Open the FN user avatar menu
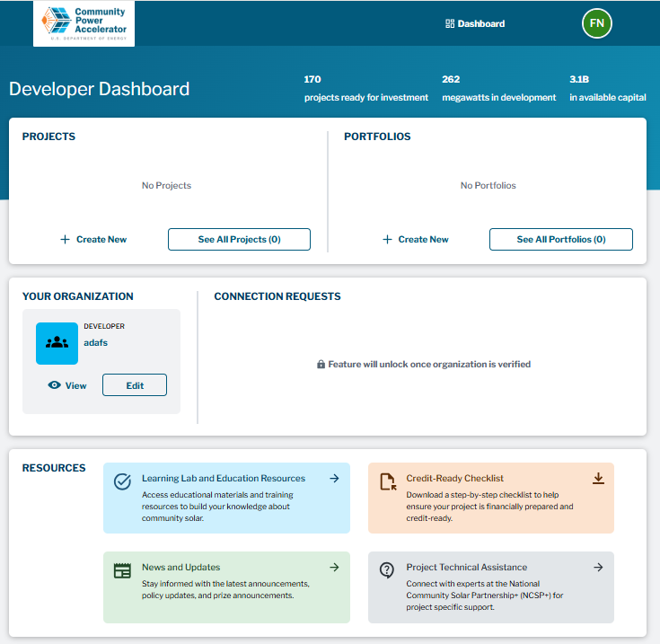 click(x=596, y=23)
